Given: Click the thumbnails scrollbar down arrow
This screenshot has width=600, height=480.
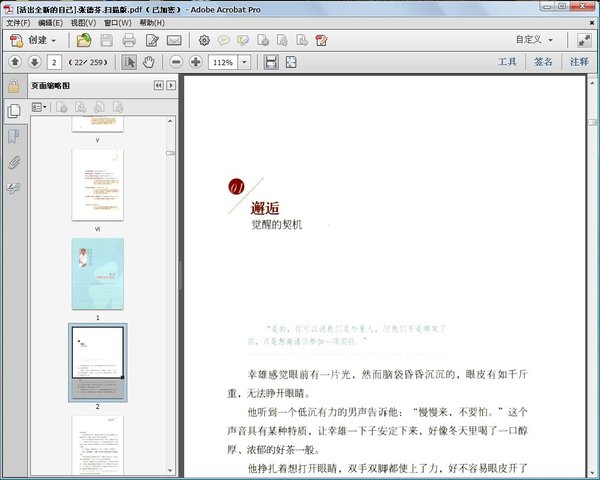Looking at the screenshot, I should (170, 471).
